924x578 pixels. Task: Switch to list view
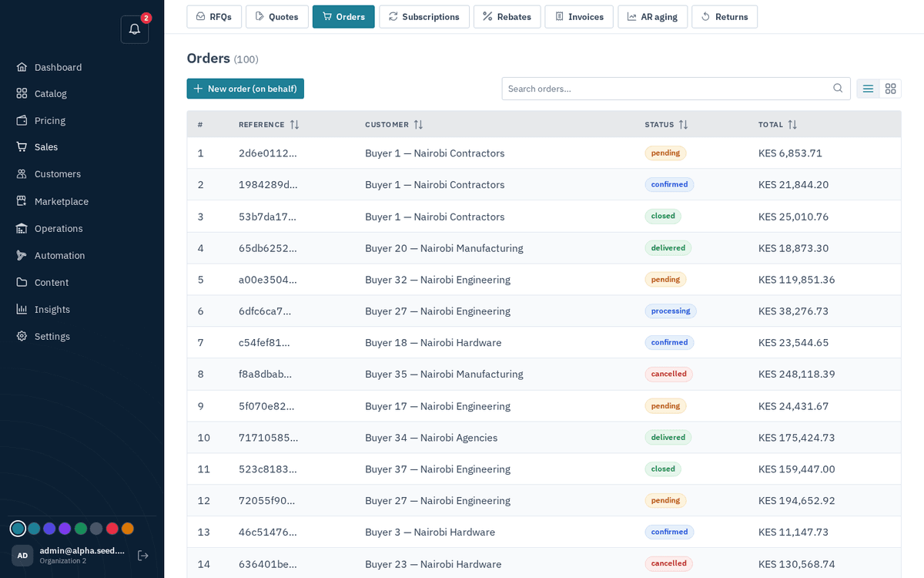point(868,89)
